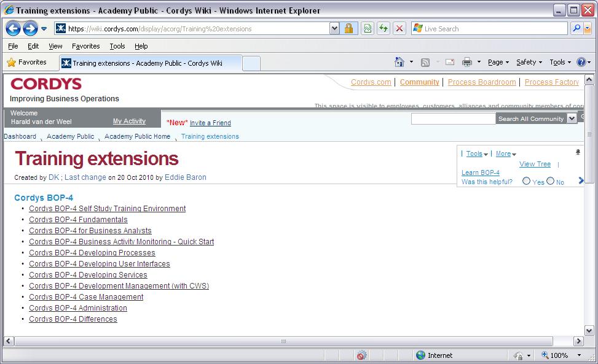This screenshot has height=364, width=598.
Task: Refresh the page with the Refresh icon
Action: [x=384, y=29]
